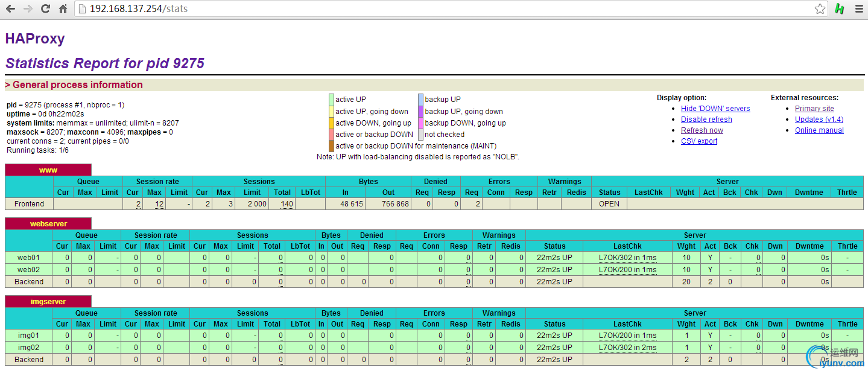Click the brown MAINT legend swatch
The image size is (868, 373).
click(331, 145)
